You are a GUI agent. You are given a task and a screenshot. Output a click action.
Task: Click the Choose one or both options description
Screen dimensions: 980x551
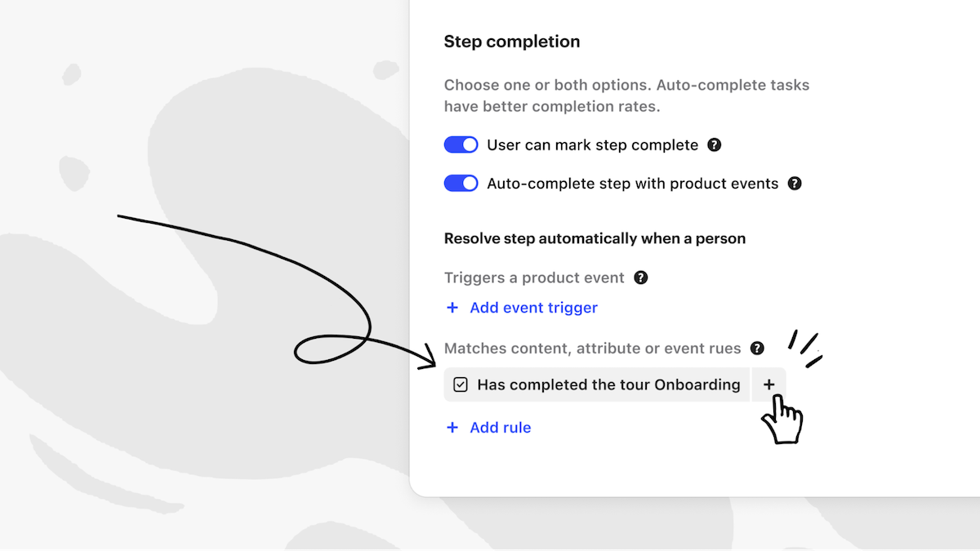(x=626, y=96)
